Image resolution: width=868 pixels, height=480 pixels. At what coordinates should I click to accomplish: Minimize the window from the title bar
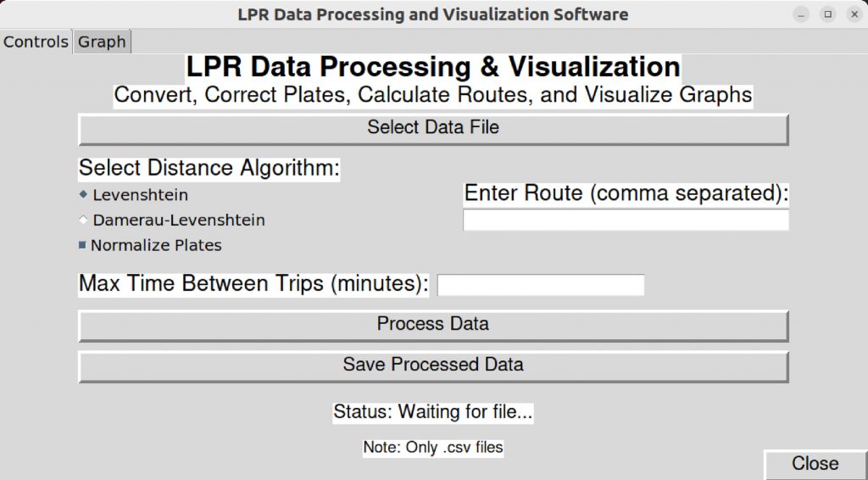[x=801, y=14]
